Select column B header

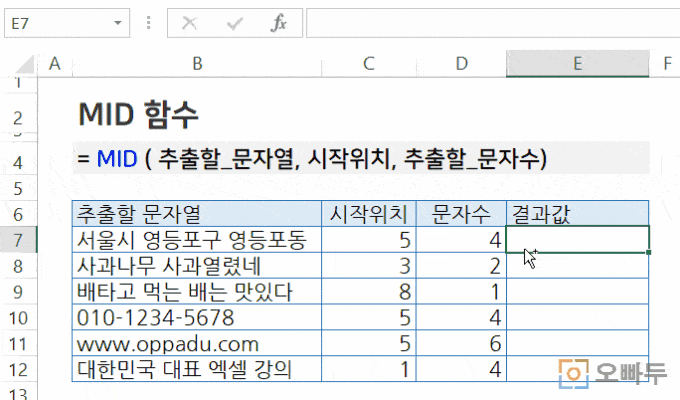click(x=197, y=64)
